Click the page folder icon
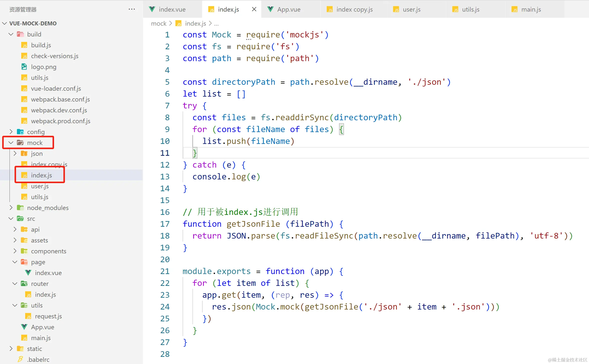This screenshot has width=589, height=364. point(24,262)
